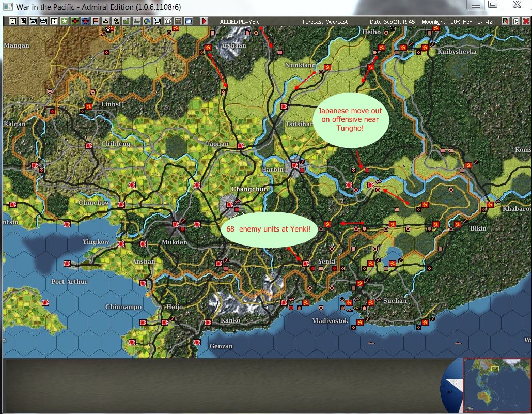This screenshot has width=532, height=414.
Task: Select the Japanese unit on the southwest peninsula
Action: tap(45, 302)
